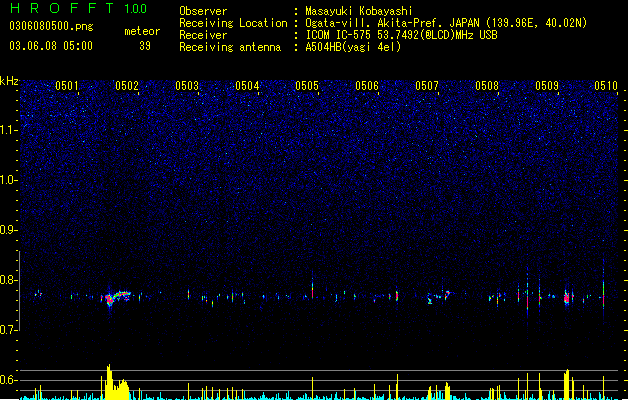
Task: Click the Receiver label
Action: [203, 35]
